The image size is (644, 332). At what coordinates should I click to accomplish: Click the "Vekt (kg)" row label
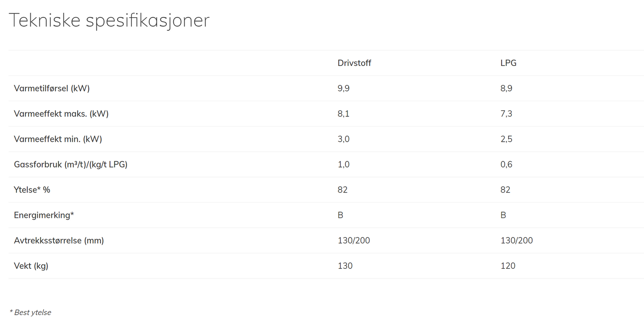[31, 266]
